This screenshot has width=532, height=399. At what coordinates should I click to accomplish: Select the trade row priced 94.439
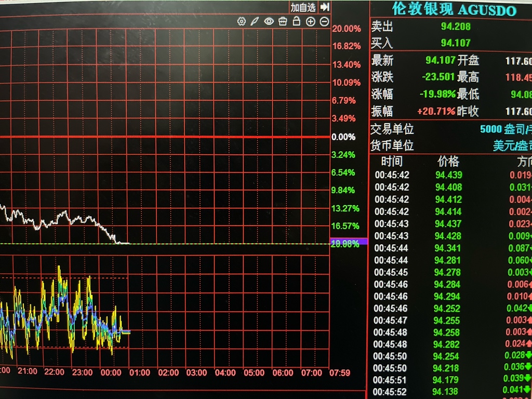(x=453, y=175)
